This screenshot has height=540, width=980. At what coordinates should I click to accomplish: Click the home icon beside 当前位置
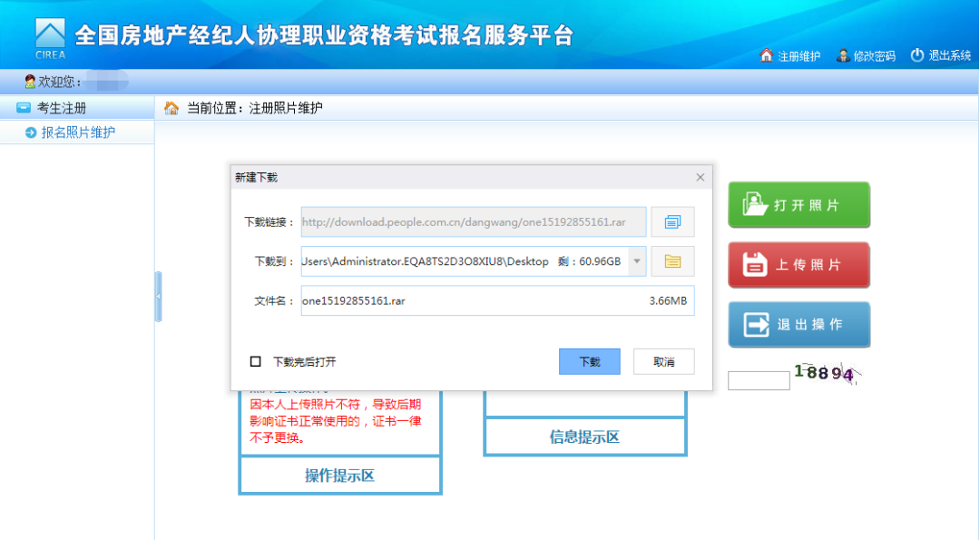coord(171,108)
